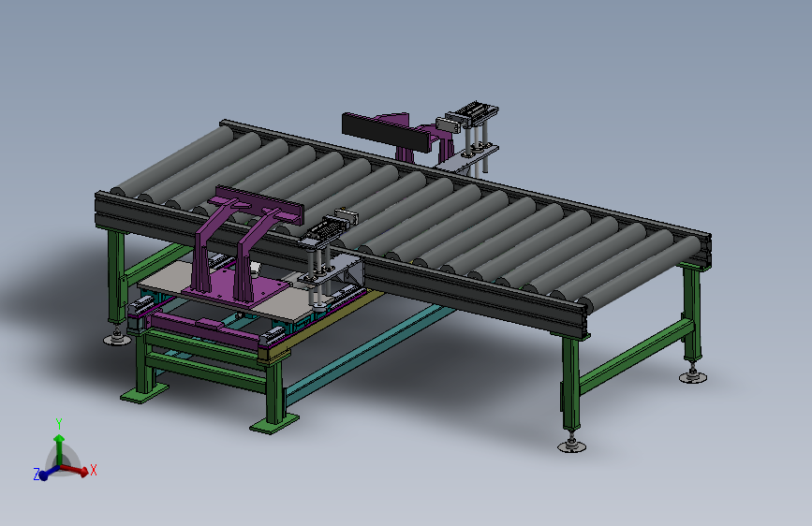Select the black stop plate behind the conveyor
Image resolution: width=812 pixels, height=526 pixels.
point(386,133)
